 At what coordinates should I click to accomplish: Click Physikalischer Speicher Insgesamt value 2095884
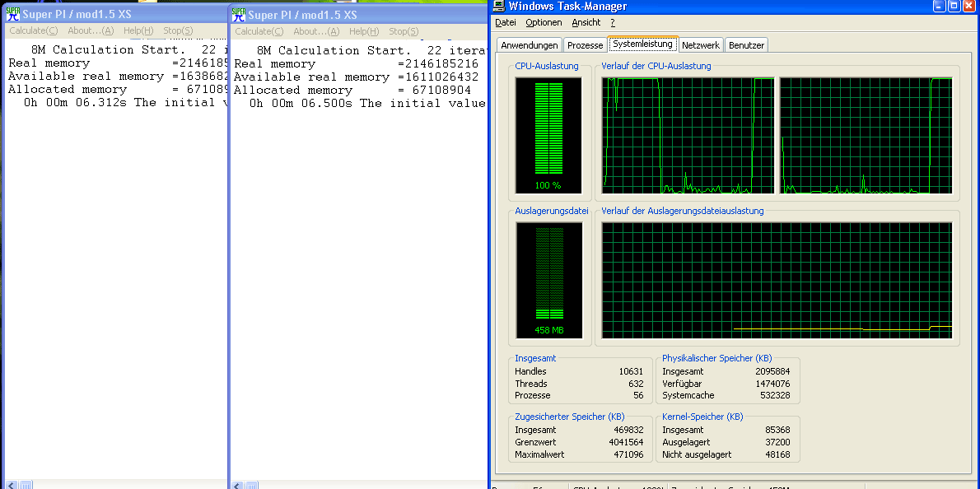pos(772,371)
